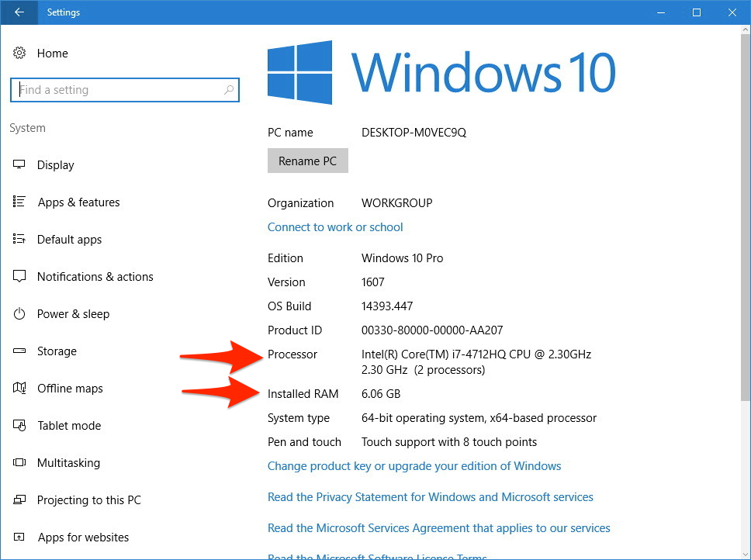Open Multitasking settings
Screen dimensions: 751x560
(68, 463)
